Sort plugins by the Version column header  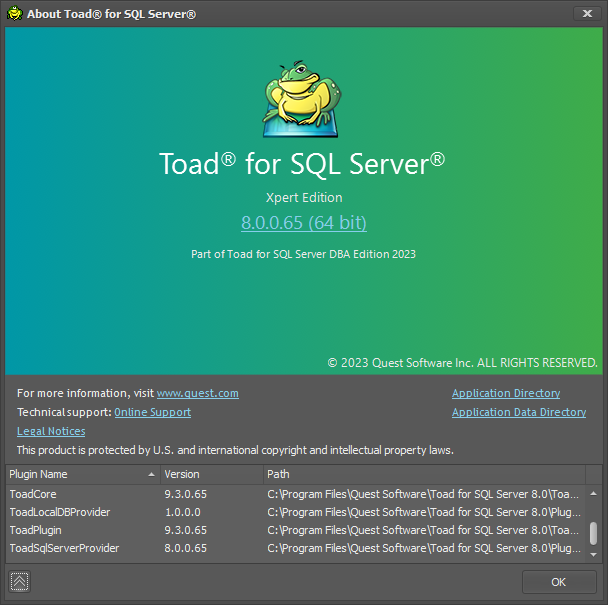click(212, 474)
